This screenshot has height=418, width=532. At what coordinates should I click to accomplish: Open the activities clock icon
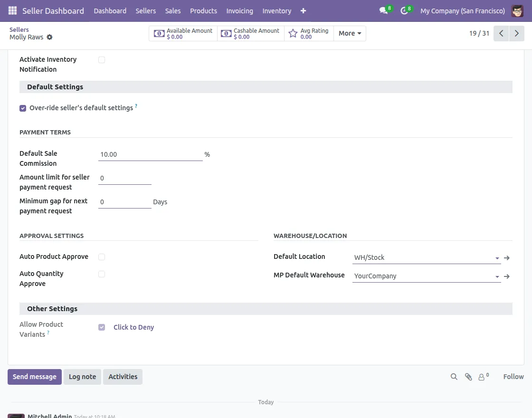click(x=404, y=10)
